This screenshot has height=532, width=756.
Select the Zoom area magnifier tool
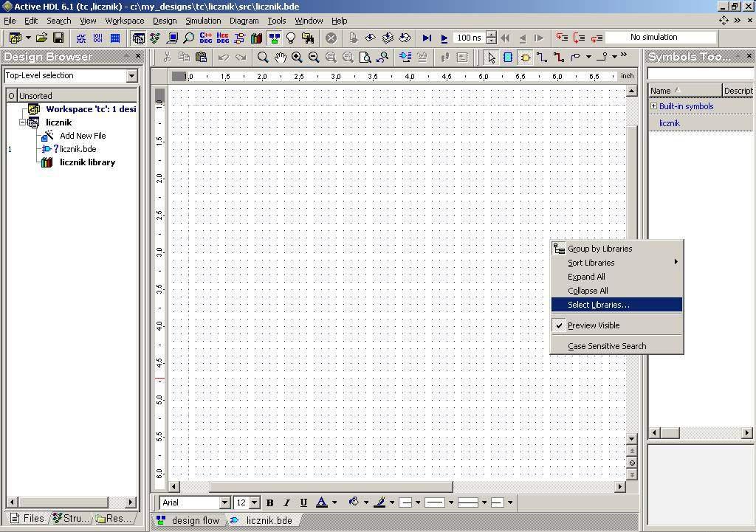tap(263, 58)
